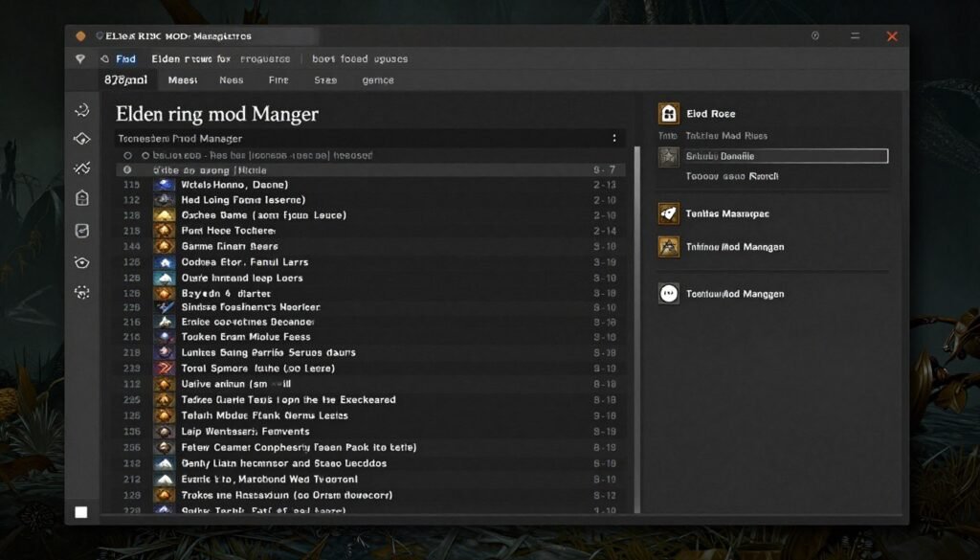
Task: Open the kebab menu beside Tonesteem Prod Manager
Action: coord(614,137)
